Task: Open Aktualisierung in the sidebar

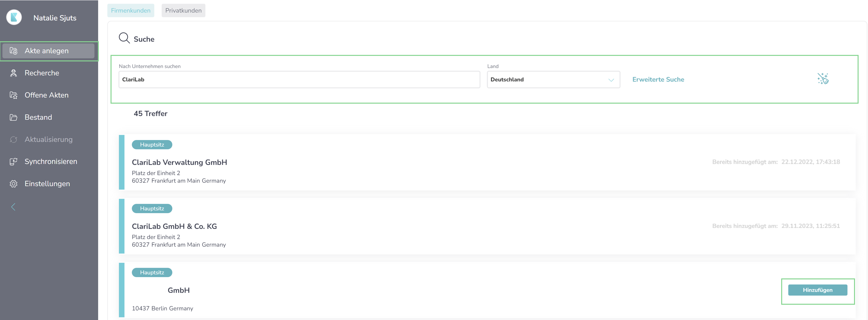Action: click(48, 139)
